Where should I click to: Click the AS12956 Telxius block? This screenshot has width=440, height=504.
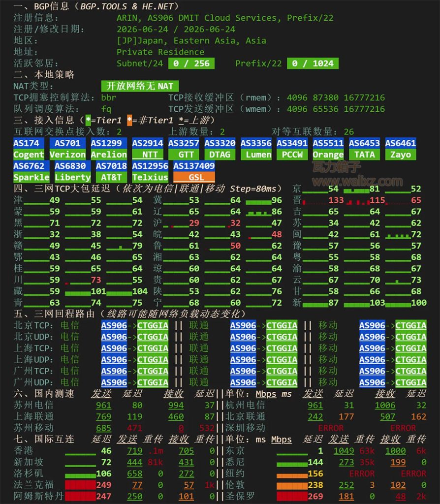tap(150, 172)
